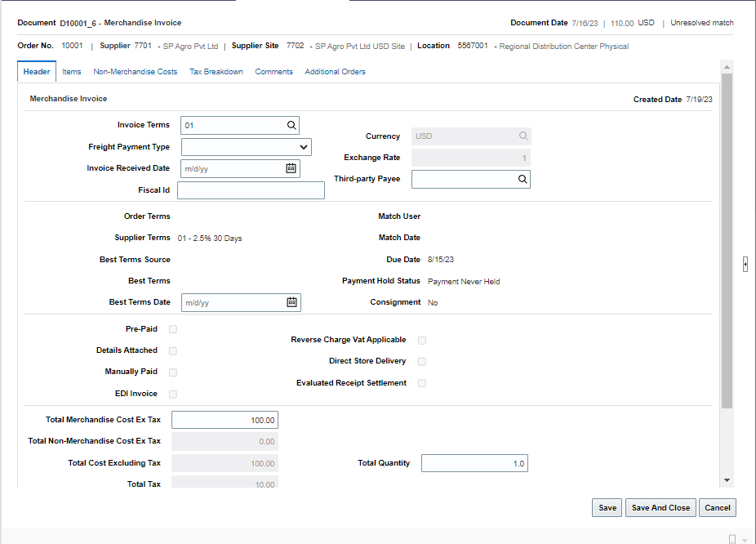The width and height of the screenshot is (756, 544).
Task: Open the Tax Breakdown tab
Action: tap(216, 71)
